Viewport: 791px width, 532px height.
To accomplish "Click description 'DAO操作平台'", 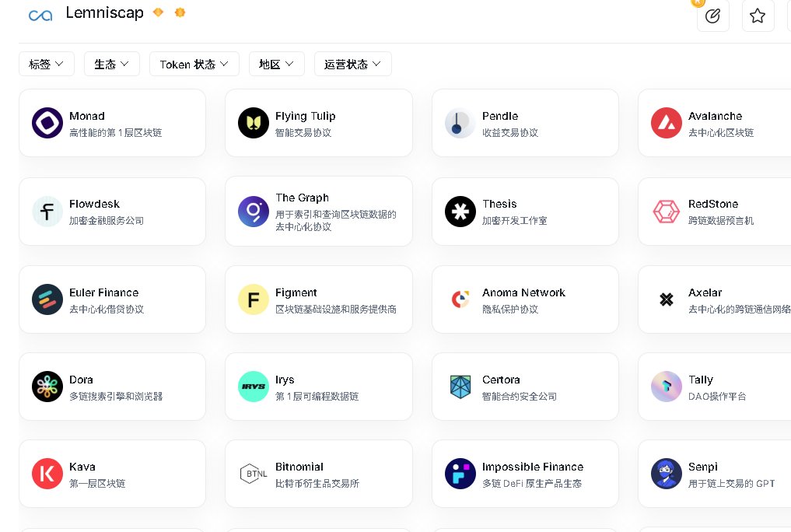I will [x=717, y=397].
